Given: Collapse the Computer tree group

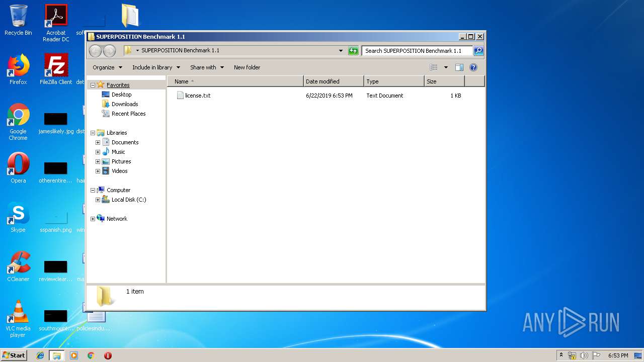Looking at the screenshot, I should tap(93, 190).
